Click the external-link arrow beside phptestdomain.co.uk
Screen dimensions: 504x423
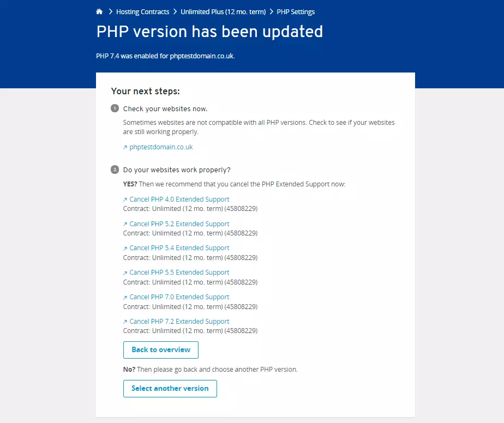pyautogui.click(x=125, y=147)
